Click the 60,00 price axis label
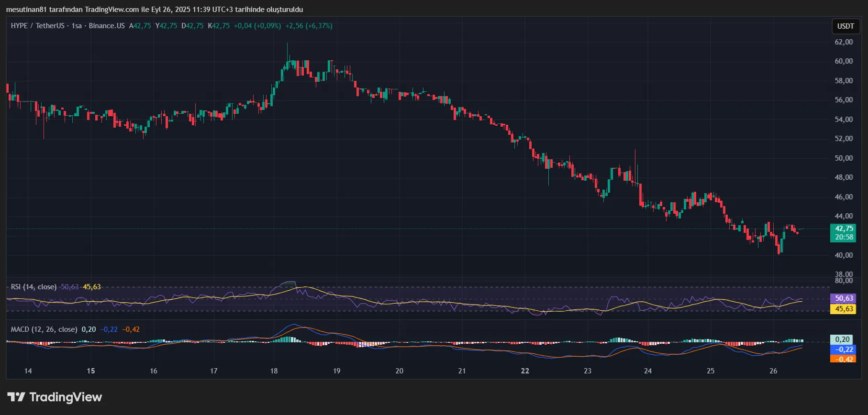 [844, 61]
